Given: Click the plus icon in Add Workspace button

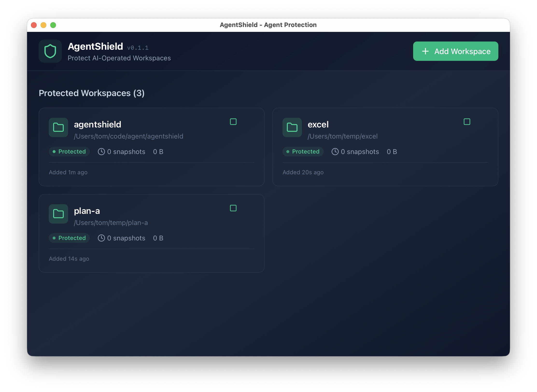Looking at the screenshot, I should coord(425,51).
